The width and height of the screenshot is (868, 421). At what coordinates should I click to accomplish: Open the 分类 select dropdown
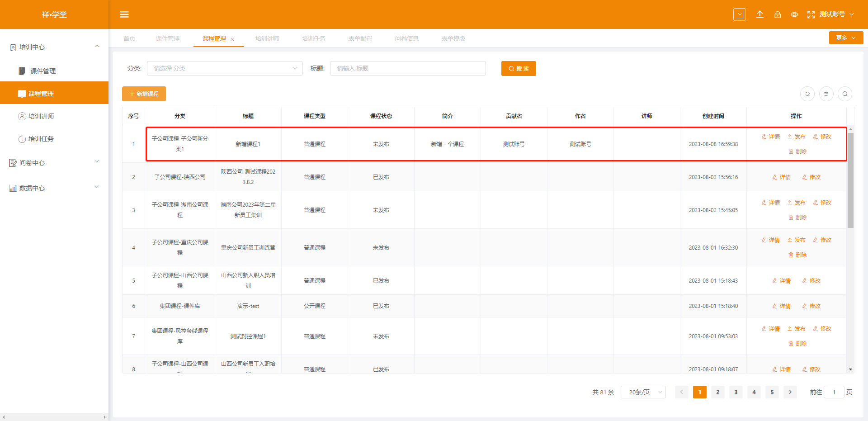tap(225, 68)
